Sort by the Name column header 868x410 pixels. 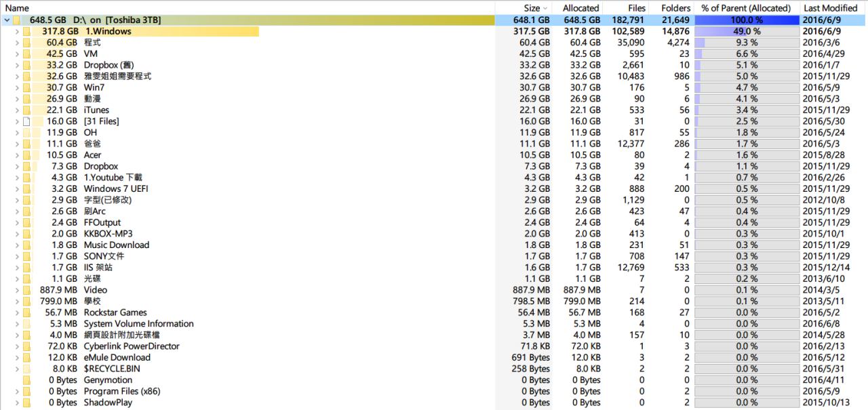[x=248, y=7]
